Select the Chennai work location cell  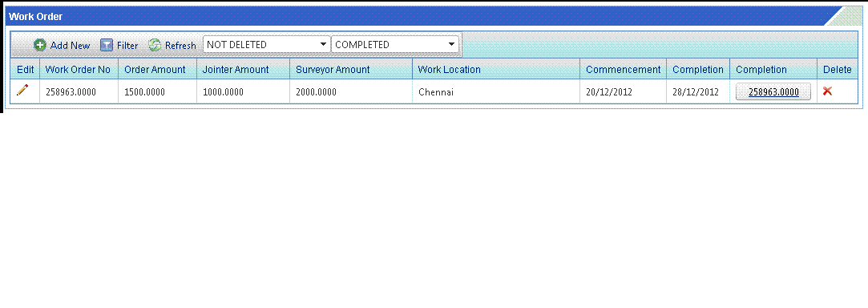496,91
